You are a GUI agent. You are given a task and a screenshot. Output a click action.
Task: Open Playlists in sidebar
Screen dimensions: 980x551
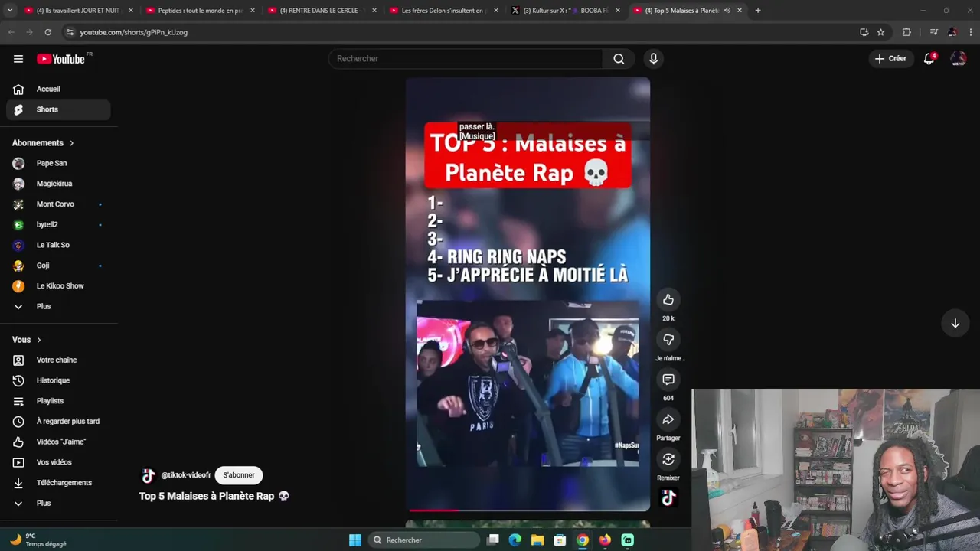pos(58,401)
